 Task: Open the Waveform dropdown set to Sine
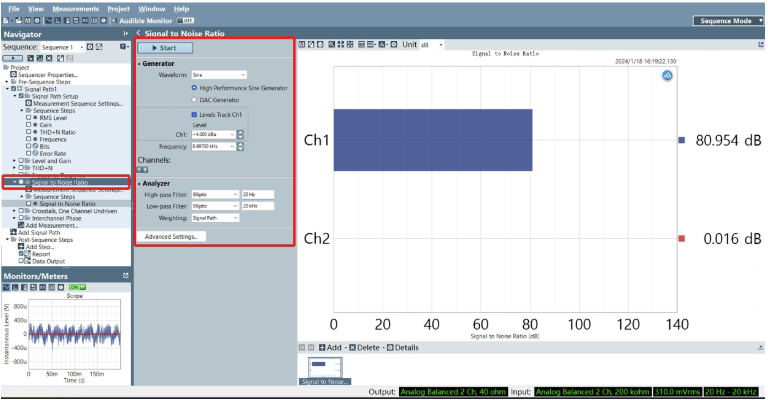(x=217, y=74)
